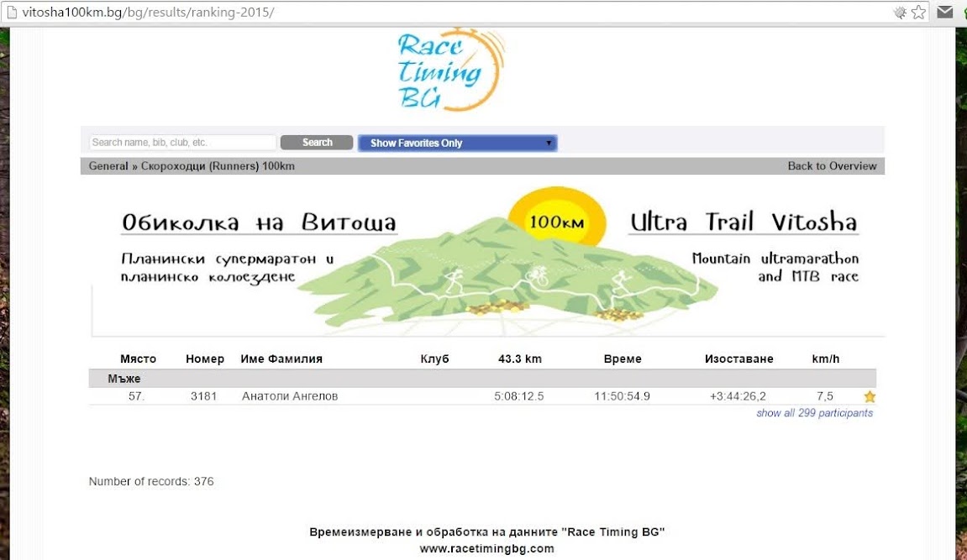Show all 299 participants

coord(815,413)
